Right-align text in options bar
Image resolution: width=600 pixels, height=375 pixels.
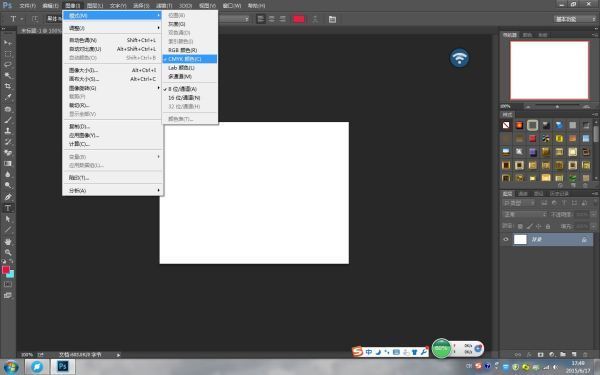click(x=282, y=19)
